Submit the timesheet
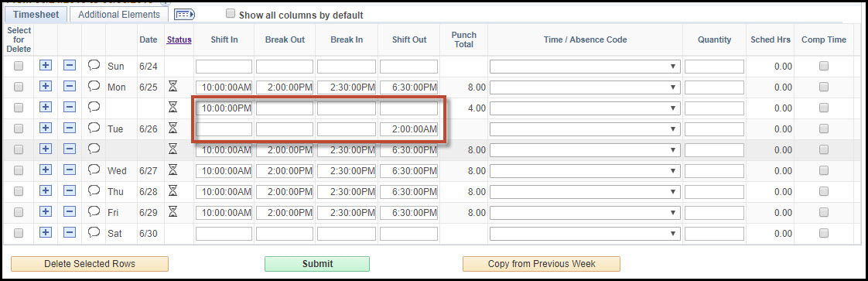The image size is (868, 281). [x=317, y=264]
